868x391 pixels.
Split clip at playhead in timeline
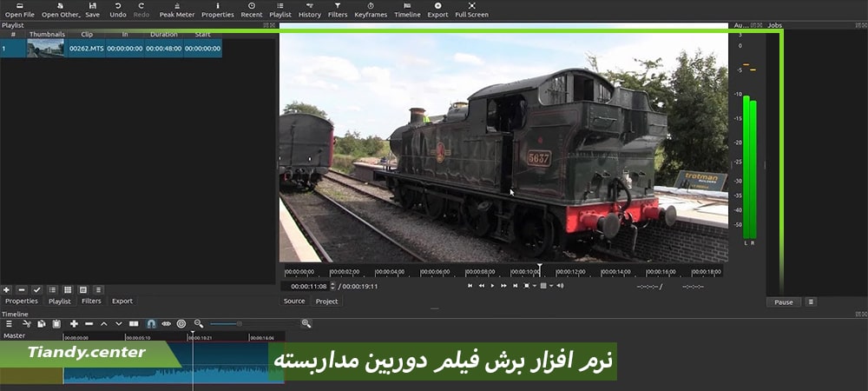tap(134, 323)
